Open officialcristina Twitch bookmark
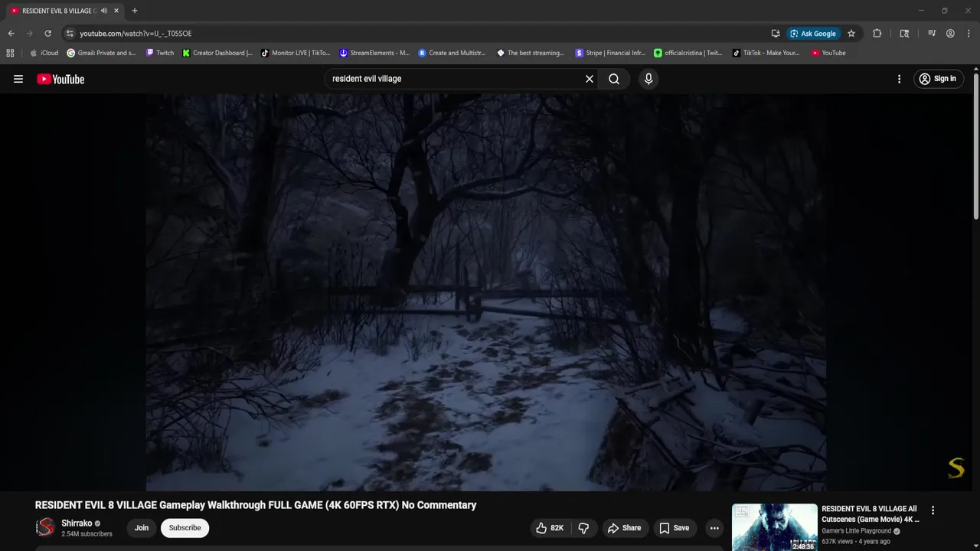This screenshot has width=980, height=551. [x=688, y=53]
